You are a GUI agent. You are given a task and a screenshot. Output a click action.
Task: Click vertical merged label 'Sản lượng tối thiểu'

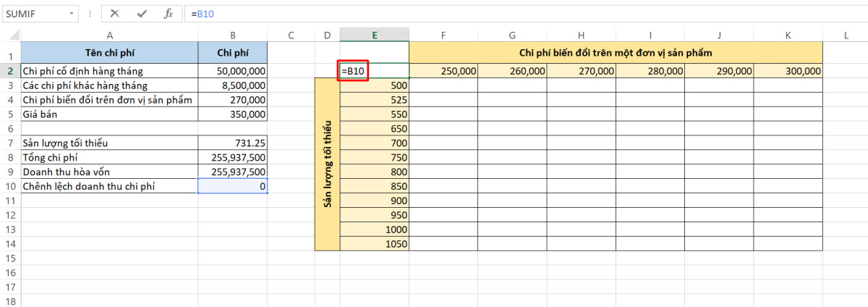pyautogui.click(x=327, y=164)
